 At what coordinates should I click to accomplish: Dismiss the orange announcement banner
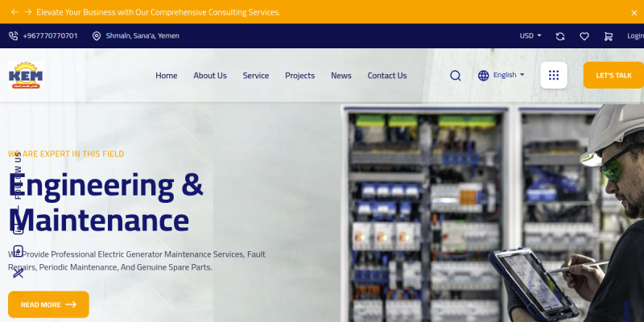pyautogui.click(x=634, y=13)
